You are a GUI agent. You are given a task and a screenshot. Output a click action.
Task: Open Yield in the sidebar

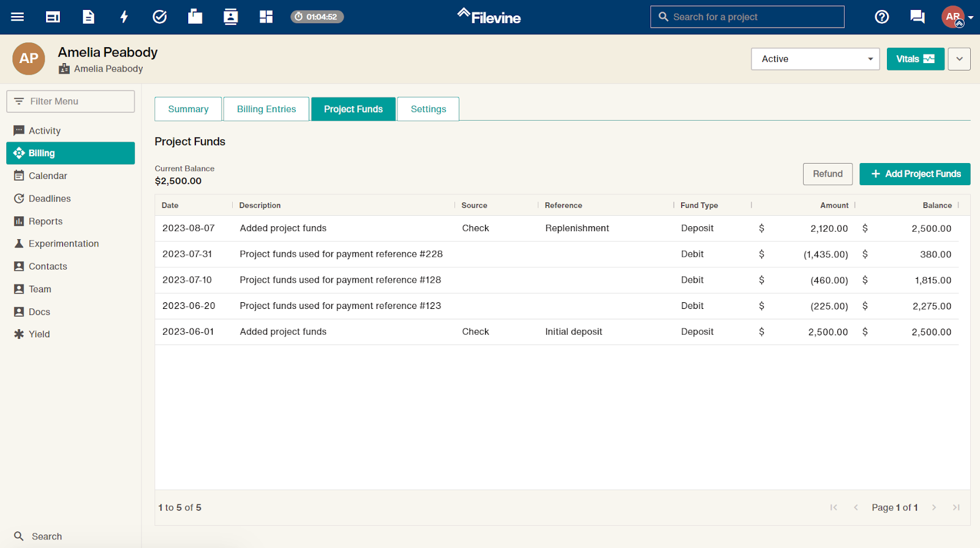pyautogui.click(x=70, y=334)
